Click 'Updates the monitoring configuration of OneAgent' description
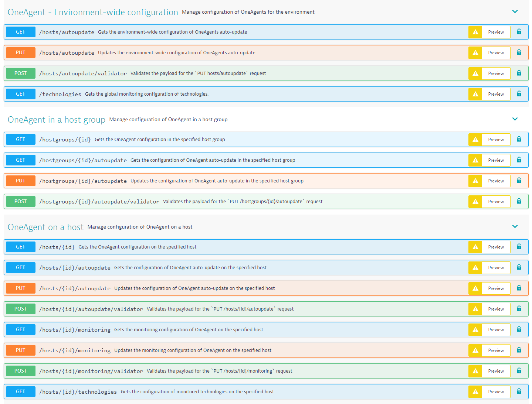The image size is (532, 404). [193, 350]
